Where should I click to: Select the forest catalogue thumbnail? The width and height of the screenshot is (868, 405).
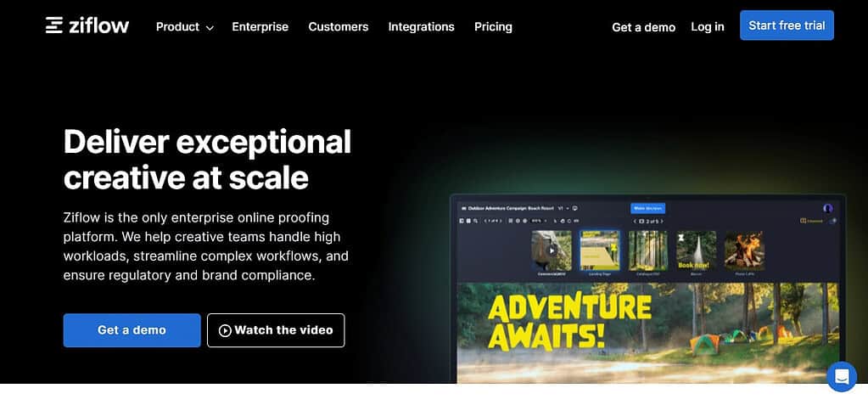[x=647, y=251]
